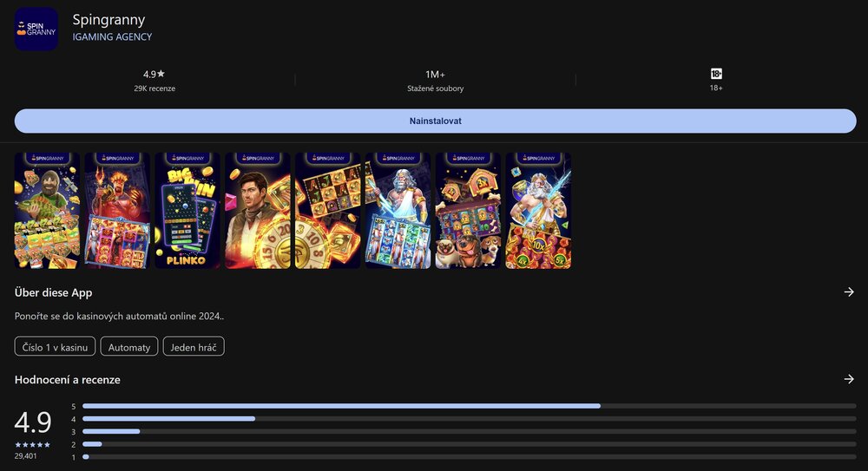This screenshot has width=868, height=471.
Task: Click the 1-star rating bar
Action: click(470, 457)
